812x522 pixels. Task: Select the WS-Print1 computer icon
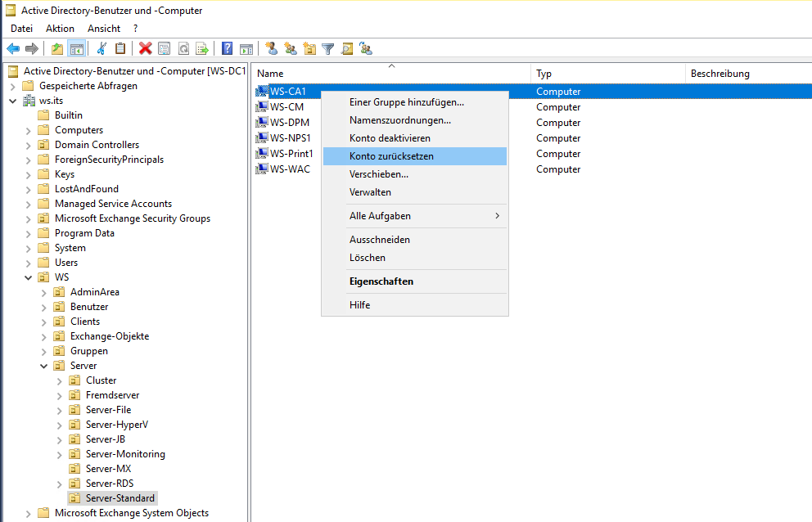pos(262,154)
